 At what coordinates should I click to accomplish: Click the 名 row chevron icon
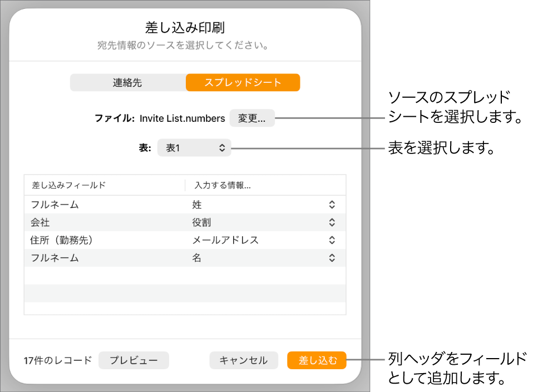click(x=332, y=258)
